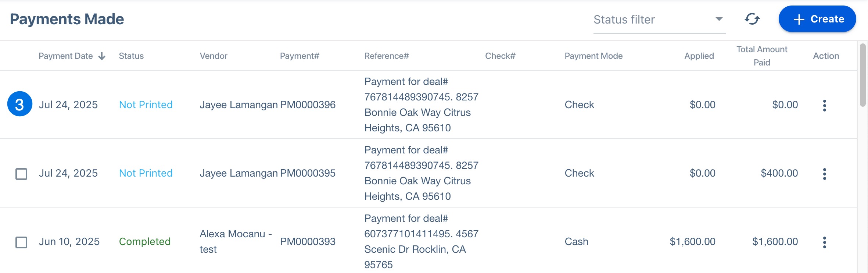
Task: Select checkbox for payment PM0000393
Action: (21, 242)
